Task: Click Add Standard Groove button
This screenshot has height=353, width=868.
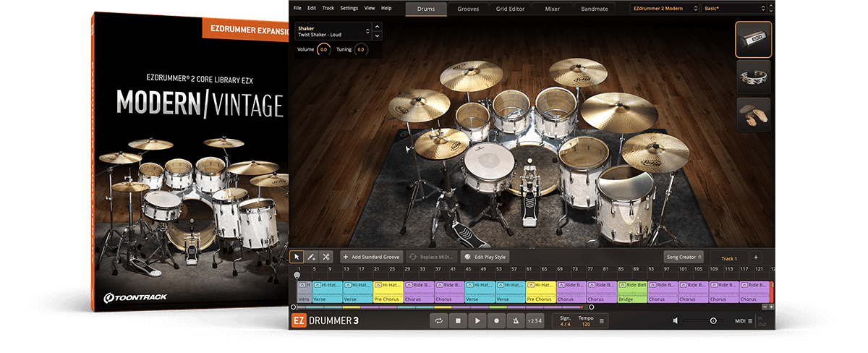Action: pos(372,257)
